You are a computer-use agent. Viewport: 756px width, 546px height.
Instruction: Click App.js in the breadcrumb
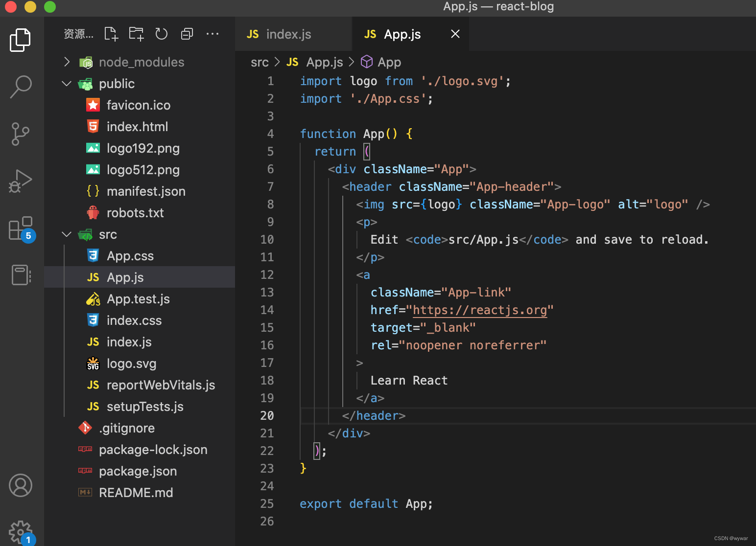tap(315, 62)
